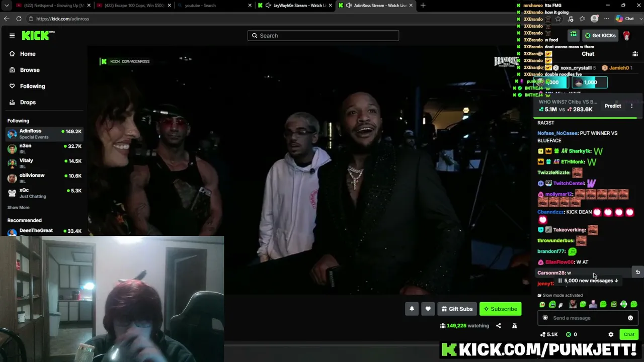
Task: Click the Sharky1k username in chat
Action: [580, 151]
